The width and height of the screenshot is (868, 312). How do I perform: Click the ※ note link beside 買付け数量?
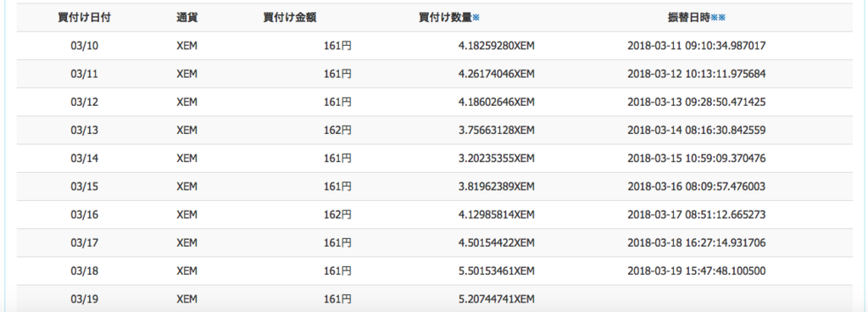(476, 17)
